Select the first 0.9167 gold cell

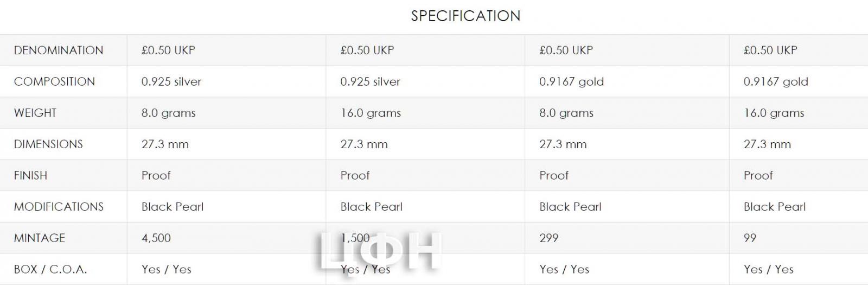pos(571,81)
